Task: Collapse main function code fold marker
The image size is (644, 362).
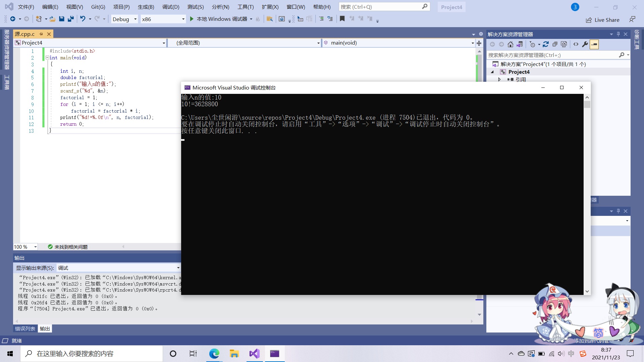Action: tap(47, 58)
